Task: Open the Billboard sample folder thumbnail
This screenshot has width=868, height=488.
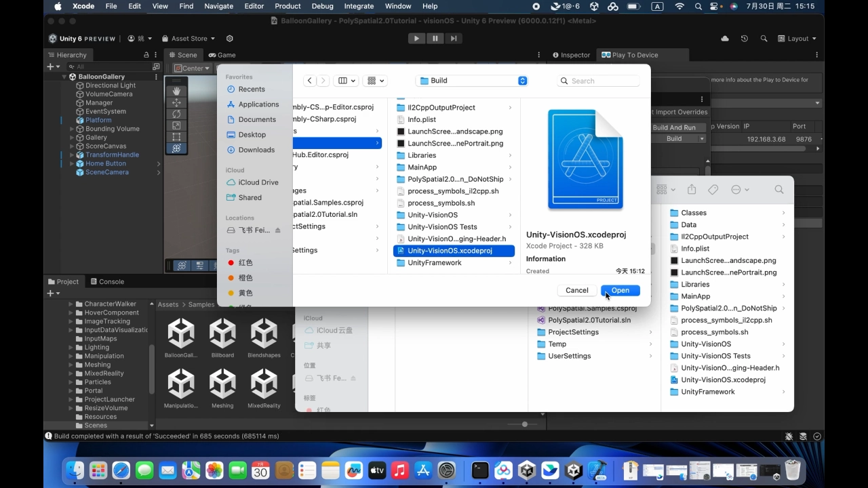Action: click(222, 338)
